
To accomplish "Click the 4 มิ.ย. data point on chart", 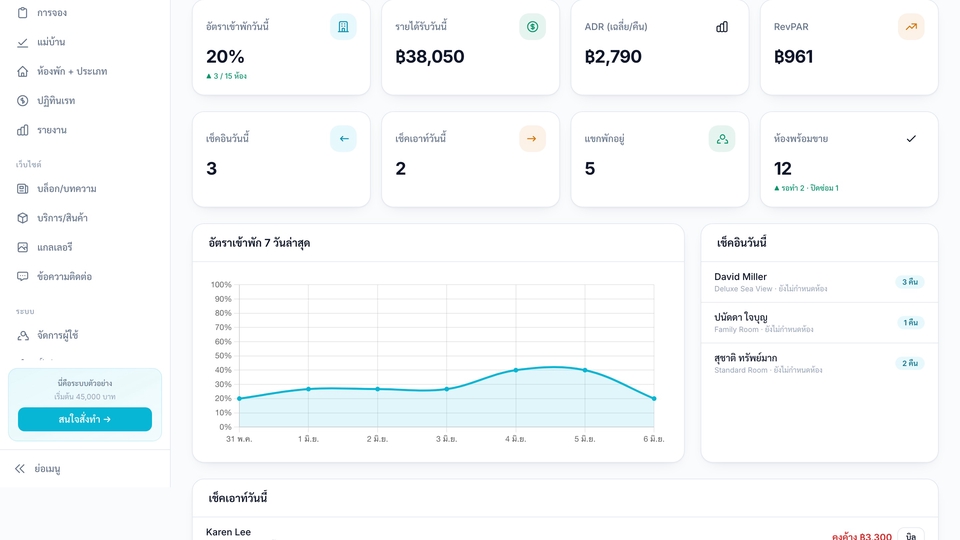I will click(516, 370).
